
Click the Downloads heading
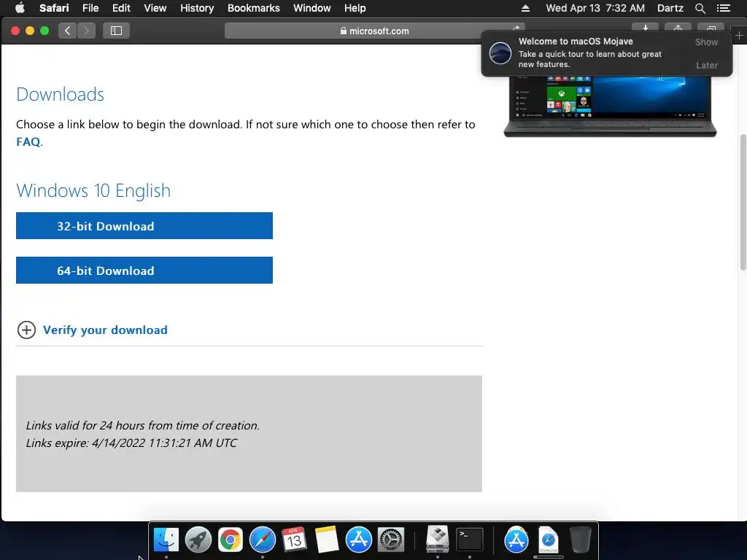pyautogui.click(x=60, y=94)
